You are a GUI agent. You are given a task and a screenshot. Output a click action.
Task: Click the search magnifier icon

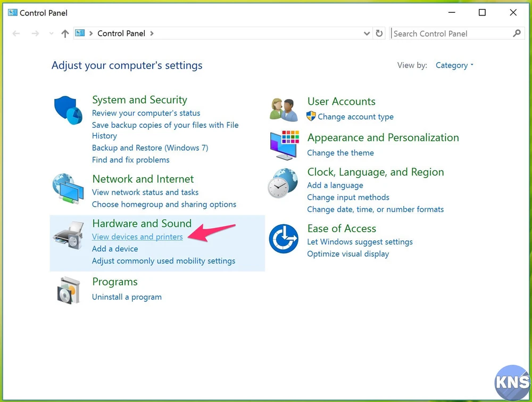point(517,33)
